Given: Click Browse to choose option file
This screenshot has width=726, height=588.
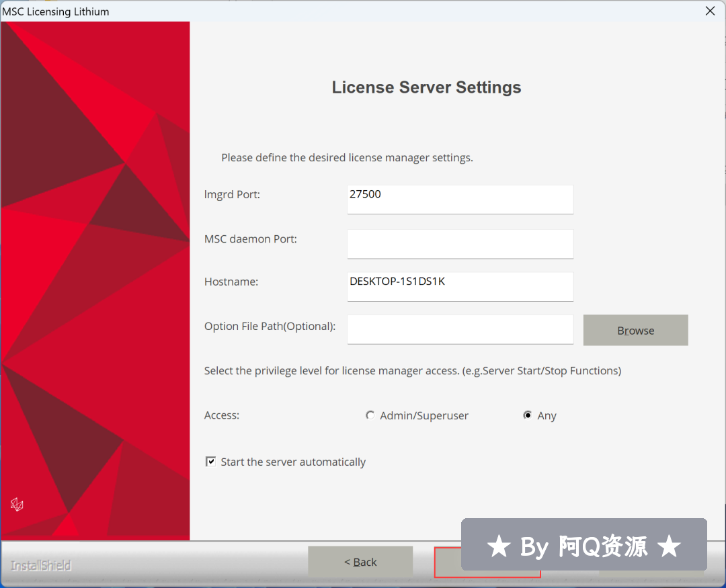Looking at the screenshot, I should [x=635, y=330].
